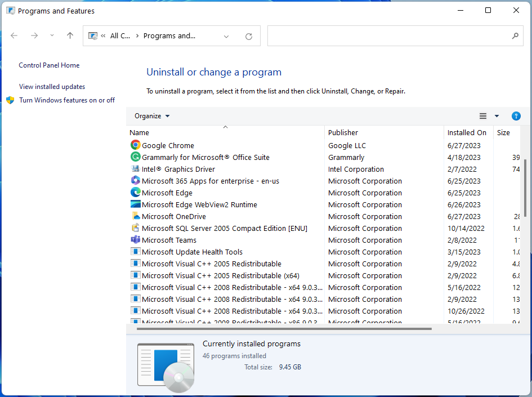
Task: Open the recent locations dropdown
Action: [x=52, y=35]
